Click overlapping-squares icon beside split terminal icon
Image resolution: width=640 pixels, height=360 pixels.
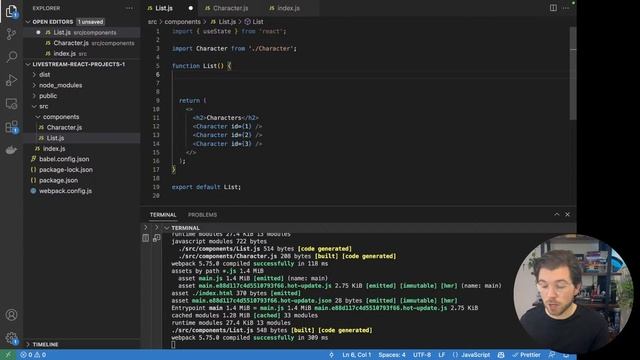(x=156, y=238)
